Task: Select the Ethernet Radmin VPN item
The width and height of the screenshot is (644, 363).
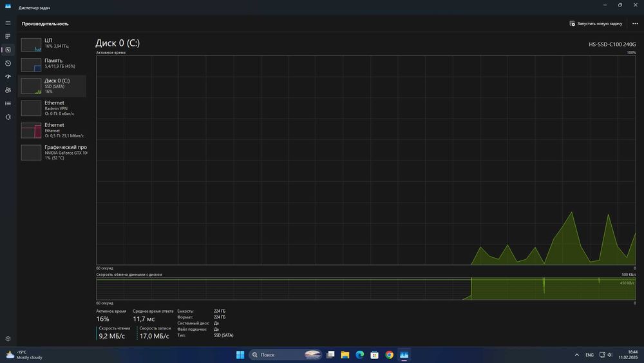Action: (53, 108)
